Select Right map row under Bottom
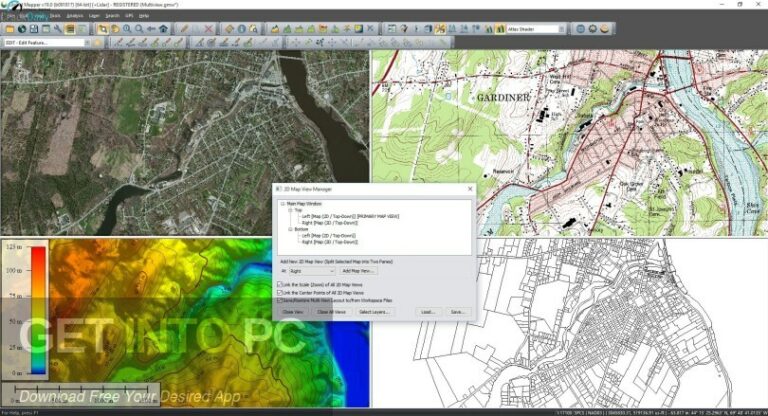Screen dimensions: 768x416 (x=330, y=242)
